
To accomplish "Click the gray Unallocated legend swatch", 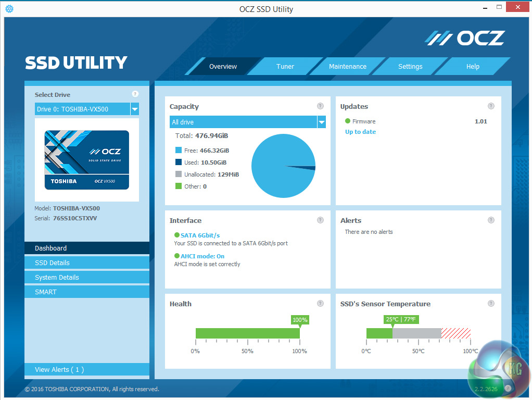I will click(x=179, y=174).
